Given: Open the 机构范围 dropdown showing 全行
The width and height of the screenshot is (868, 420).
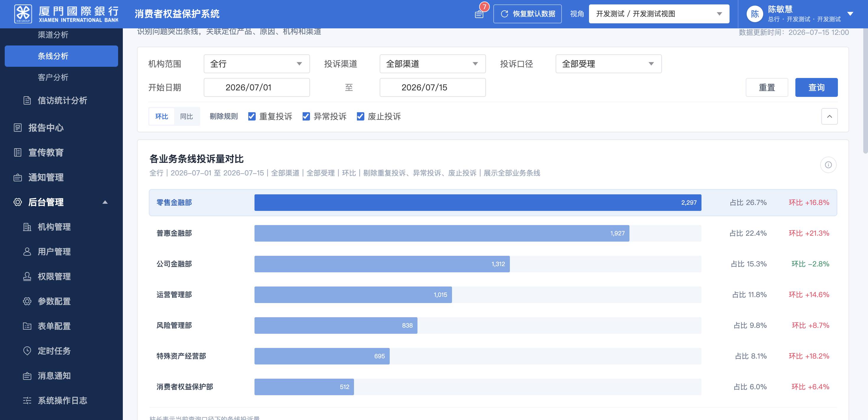Looking at the screenshot, I should pyautogui.click(x=257, y=64).
